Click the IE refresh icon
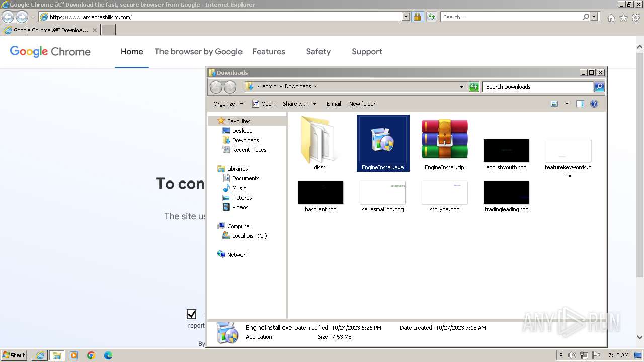This screenshot has height=362, width=644. pos(431,17)
